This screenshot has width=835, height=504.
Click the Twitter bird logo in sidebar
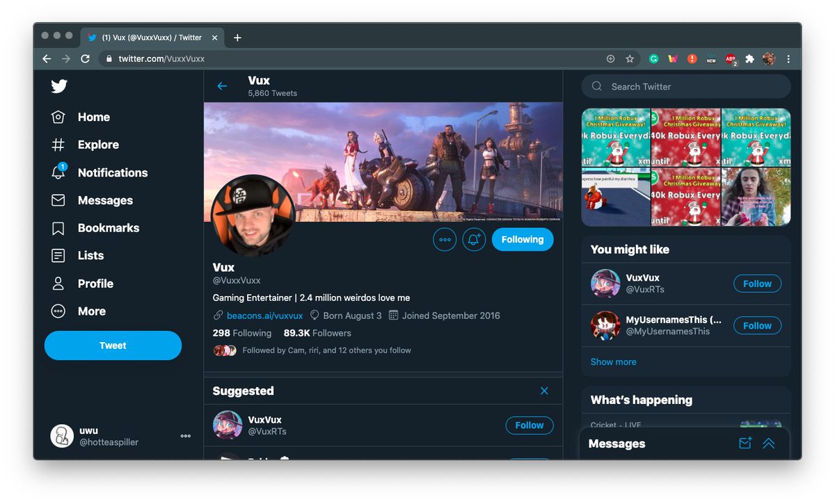tap(59, 86)
